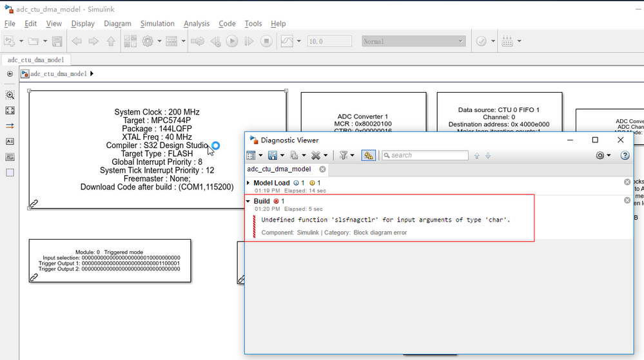
Task: Select the CTU FIFO 1 data source block
Action: click(x=500, y=112)
